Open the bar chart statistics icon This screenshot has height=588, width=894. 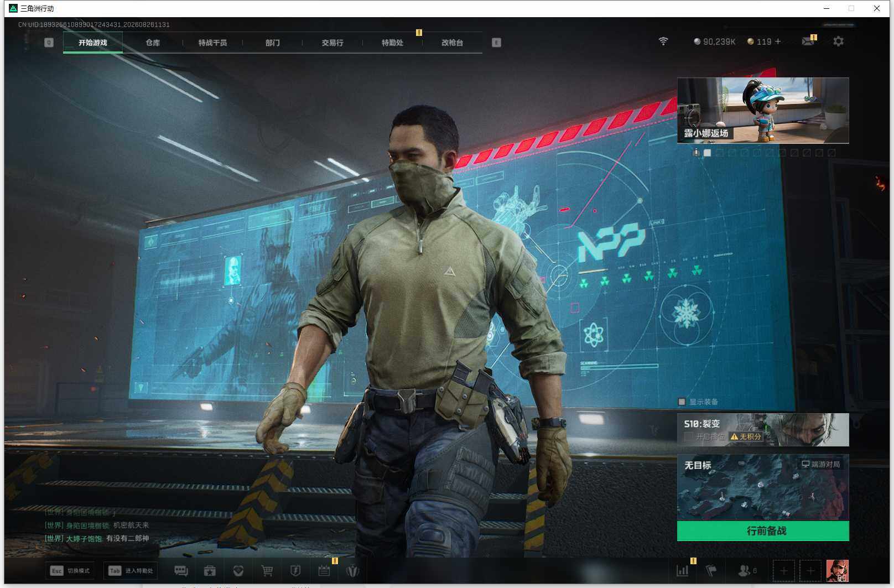point(683,570)
